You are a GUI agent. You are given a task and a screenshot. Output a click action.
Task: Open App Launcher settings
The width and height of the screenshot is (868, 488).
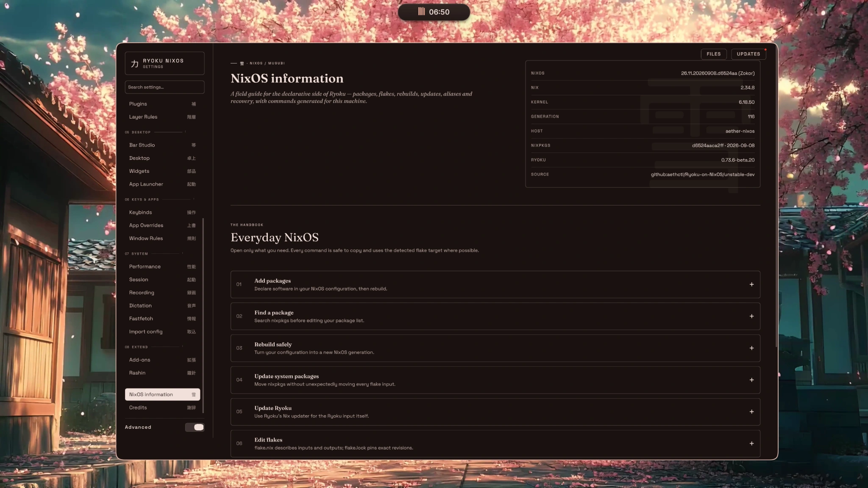pyautogui.click(x=162, y=184)
